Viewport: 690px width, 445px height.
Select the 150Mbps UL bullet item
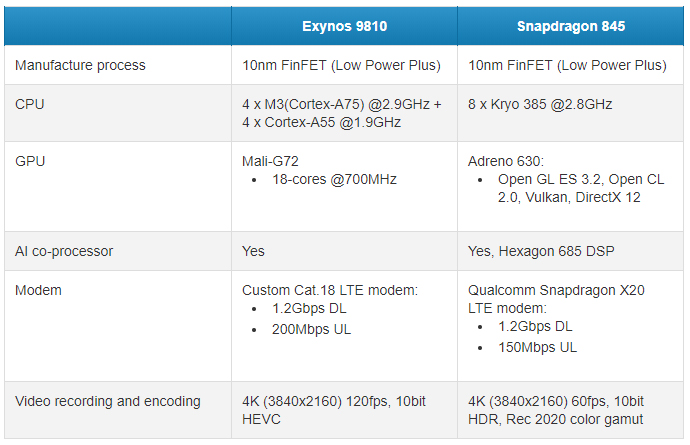coord(537,347)
